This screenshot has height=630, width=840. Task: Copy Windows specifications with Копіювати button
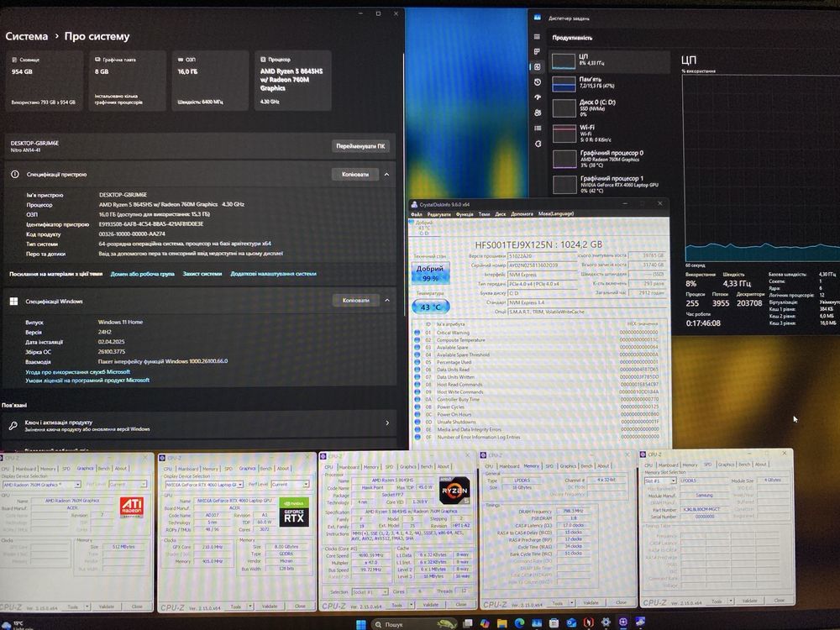click(355, 301)
